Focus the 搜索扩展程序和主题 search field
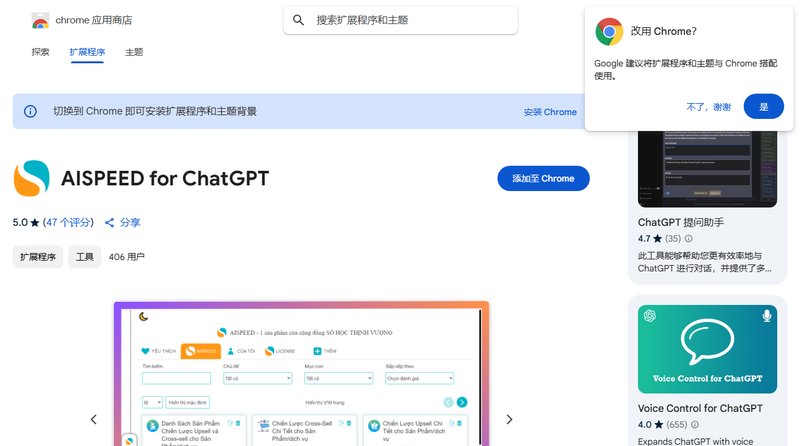Screen dimensions: 800x446 click(401, 20)
